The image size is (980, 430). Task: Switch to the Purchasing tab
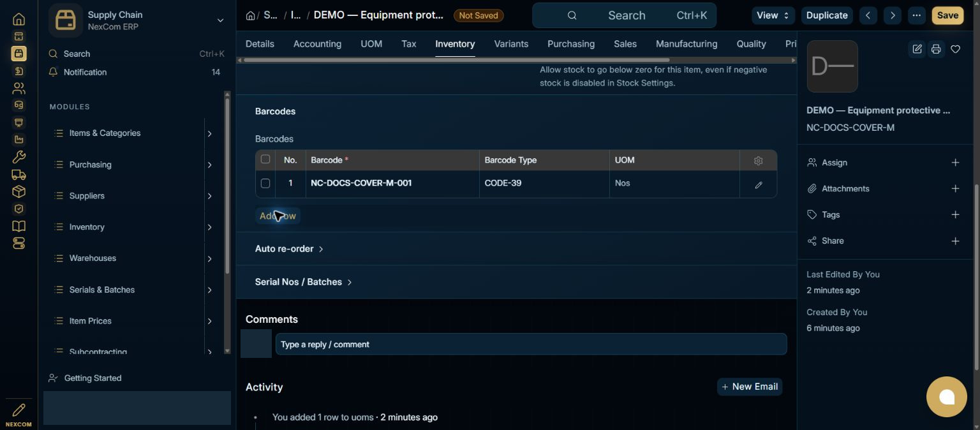point(571,44)
